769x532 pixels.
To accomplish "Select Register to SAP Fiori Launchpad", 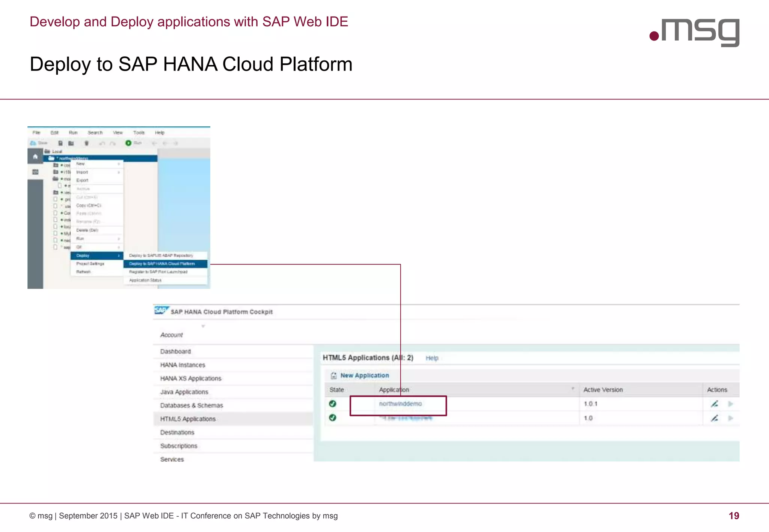I will point(166,272).
